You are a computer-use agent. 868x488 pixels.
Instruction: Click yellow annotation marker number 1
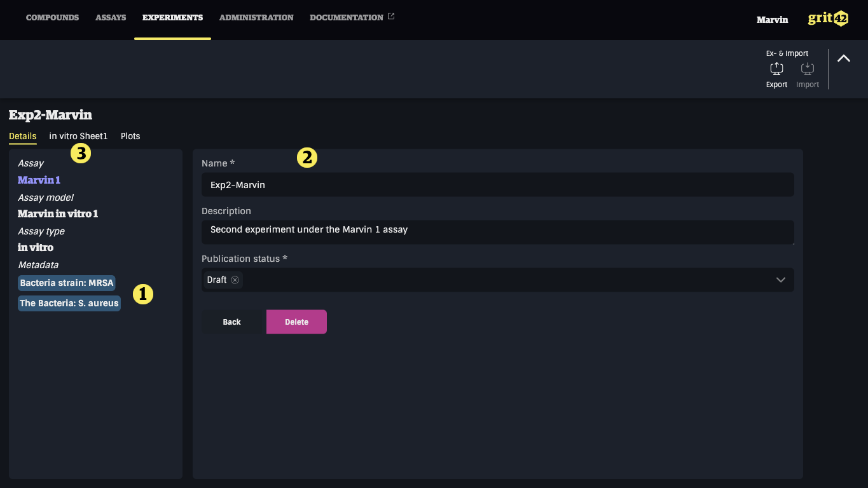[143, 294]
